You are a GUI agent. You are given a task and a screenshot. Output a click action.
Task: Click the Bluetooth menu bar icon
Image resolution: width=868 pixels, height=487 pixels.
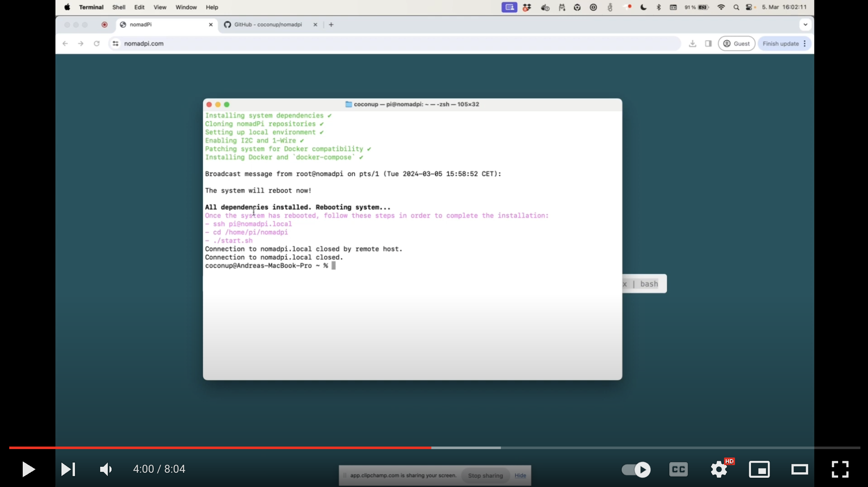point(659,7)
